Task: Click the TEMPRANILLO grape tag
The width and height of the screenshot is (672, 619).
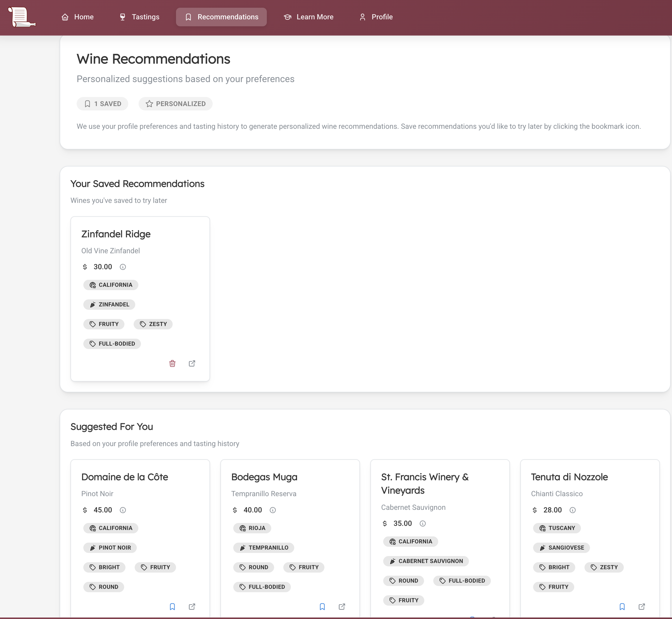Action: click(x=263, y=548)
